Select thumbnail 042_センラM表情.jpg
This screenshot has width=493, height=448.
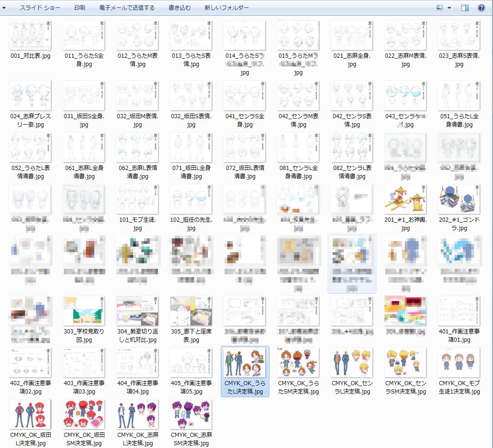(x=298, y=96)
